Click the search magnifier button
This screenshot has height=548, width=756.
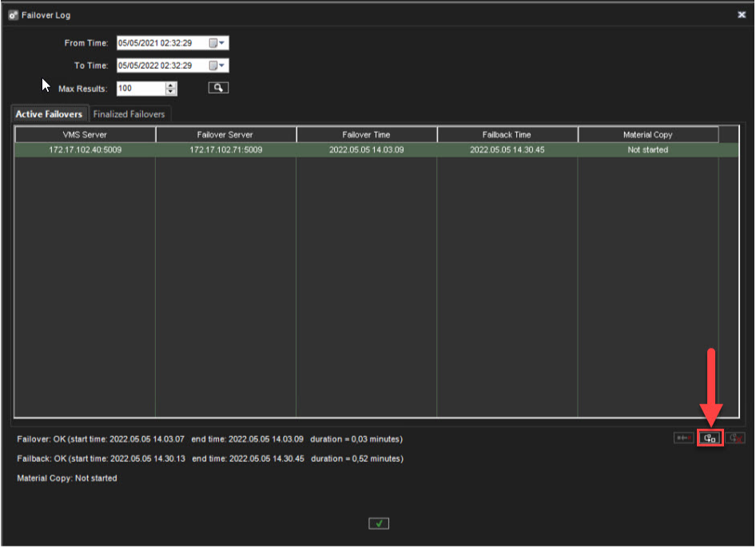pyautogui.click(x=218, y=88)
